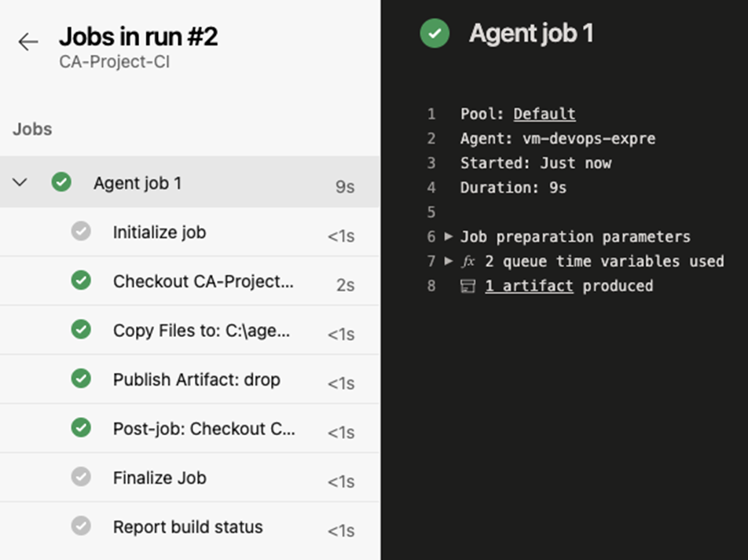
Task: Click fx variables icon on log line 7
Action: [x=468, y=262]
